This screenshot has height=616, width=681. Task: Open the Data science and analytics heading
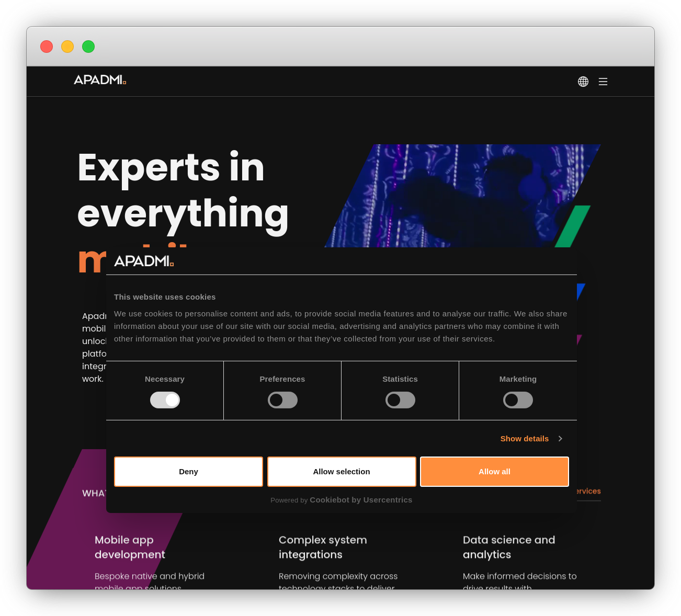pos(509,547)
